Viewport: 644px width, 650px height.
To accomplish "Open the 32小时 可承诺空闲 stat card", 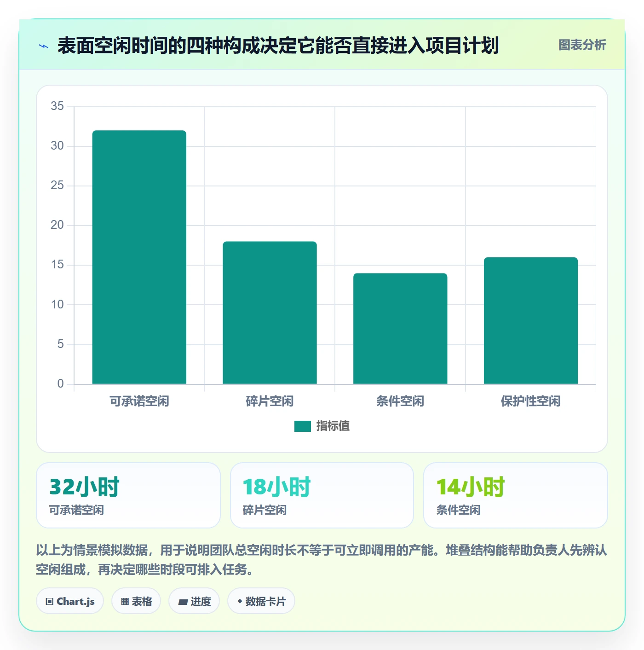I will (x=128, y=495).
